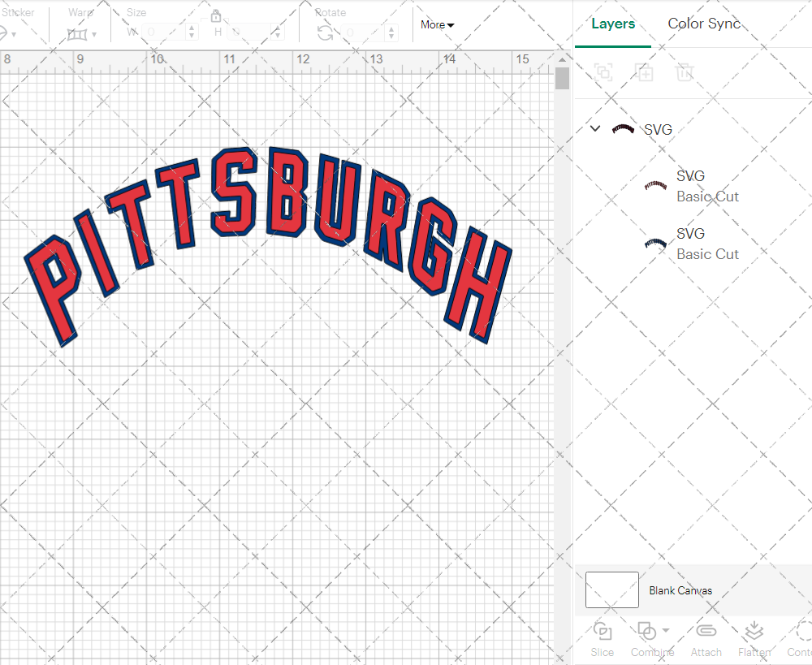Click the Rotate icon
This screenshot has height=665, width=812.
[326, 33]
